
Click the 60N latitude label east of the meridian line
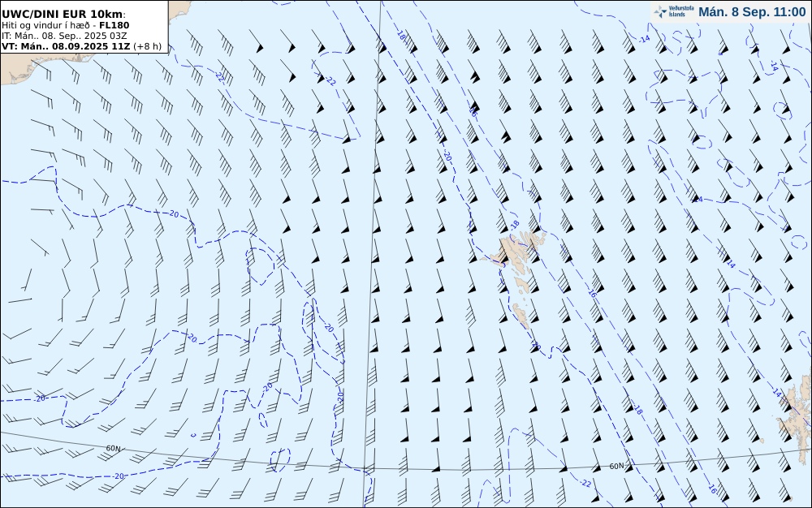pyautogui.click(x=616, y=466)
